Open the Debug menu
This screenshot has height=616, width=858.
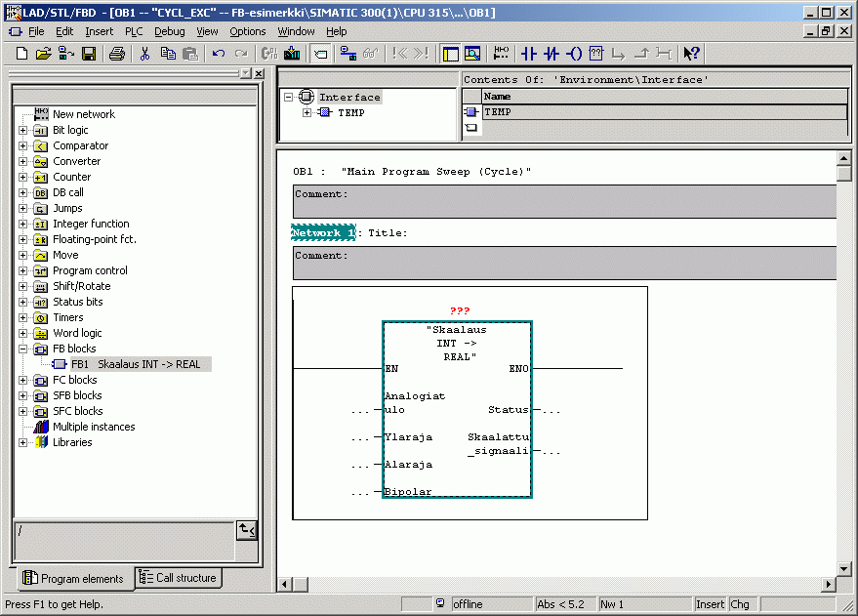[x=169, y=31]
